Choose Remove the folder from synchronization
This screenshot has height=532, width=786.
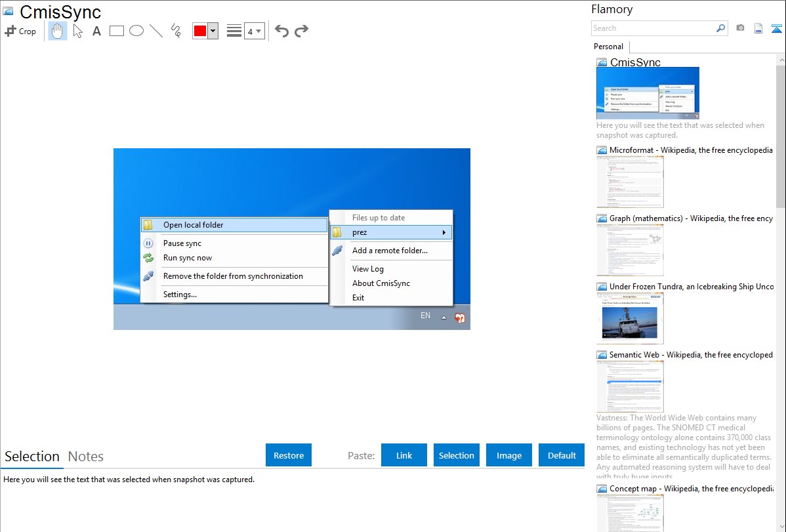pos(234,276)
